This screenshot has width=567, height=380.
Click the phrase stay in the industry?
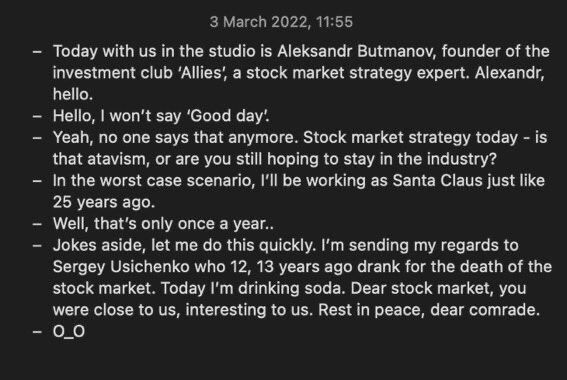pos(420,159)
